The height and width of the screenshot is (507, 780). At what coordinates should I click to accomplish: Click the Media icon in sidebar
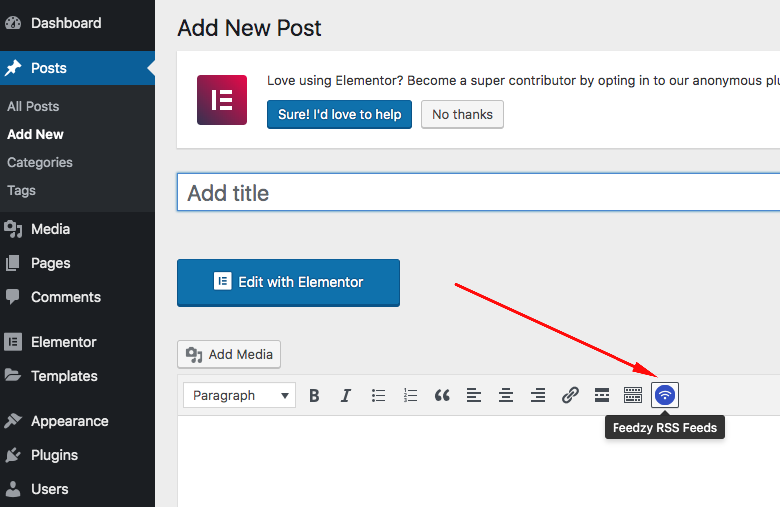pyautogui.click(x=13, y=229)
